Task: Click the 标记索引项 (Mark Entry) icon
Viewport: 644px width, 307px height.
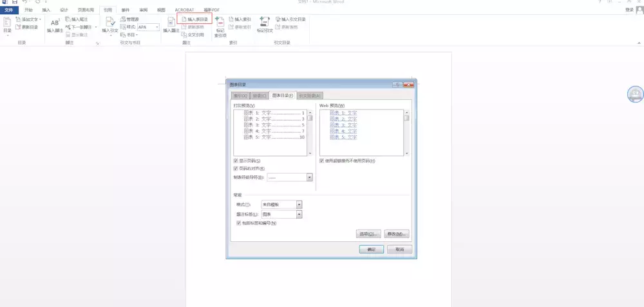Action: (220, 22)
